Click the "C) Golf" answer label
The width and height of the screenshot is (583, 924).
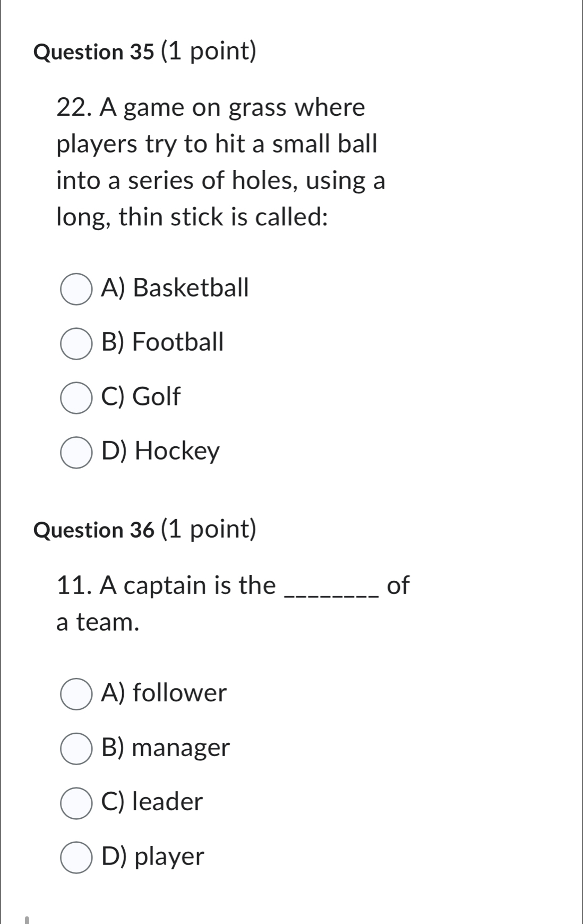pyautogui.click(x=141, y=396)
